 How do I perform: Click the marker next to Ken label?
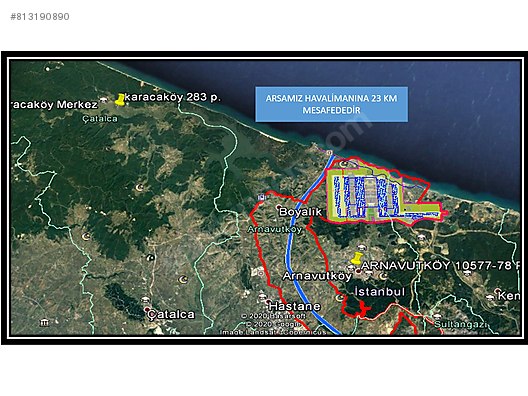(x=498, y=291)
